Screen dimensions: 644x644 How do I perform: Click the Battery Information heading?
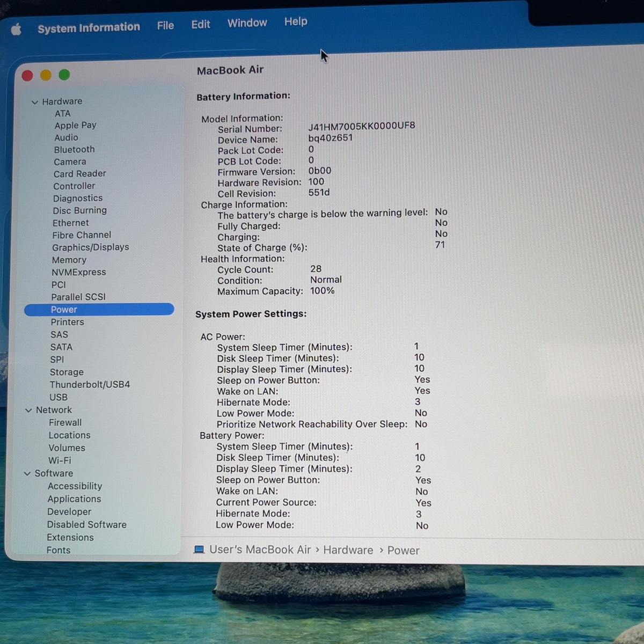point(243,97)
